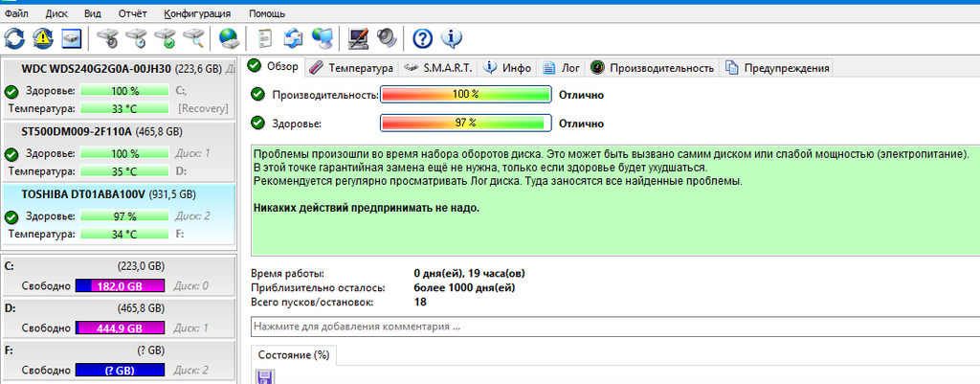980x384 pixels.
Task: Click the globe with monitor icon
Action: point(323,38)
